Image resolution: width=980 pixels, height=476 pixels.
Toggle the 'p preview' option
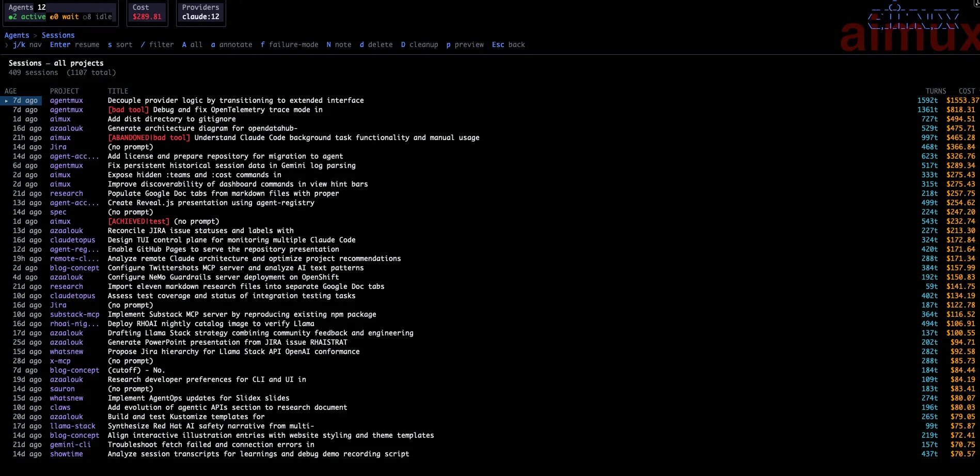coord(465,44)
